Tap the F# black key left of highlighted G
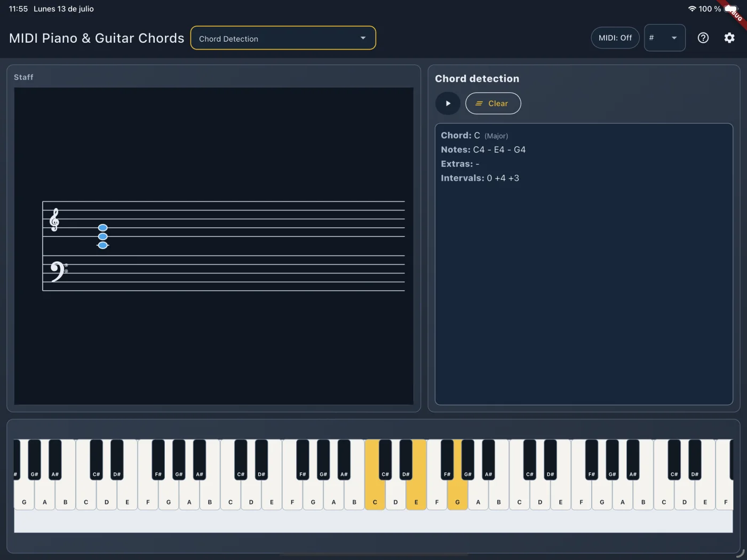747x560 pixels. coord(447,459)
